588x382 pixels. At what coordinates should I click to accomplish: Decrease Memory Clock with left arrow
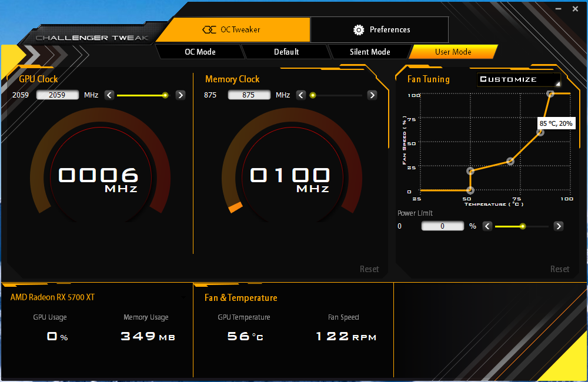[300, 95]
